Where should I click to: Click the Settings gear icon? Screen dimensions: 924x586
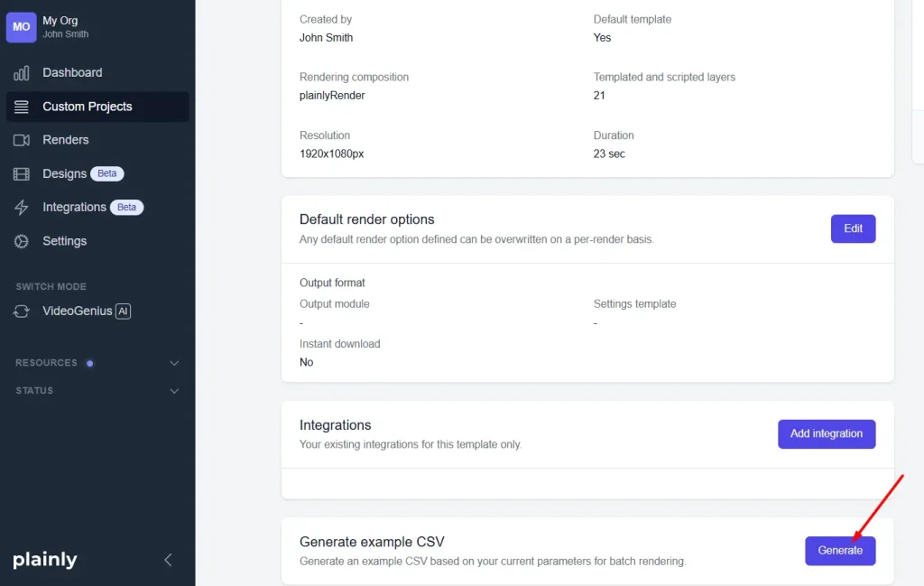click(22, 241)
